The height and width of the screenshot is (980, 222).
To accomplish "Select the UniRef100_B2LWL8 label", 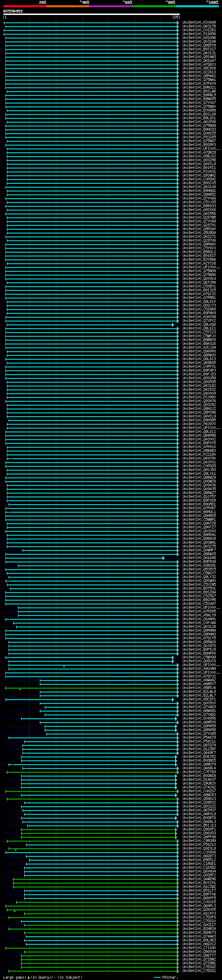I will 199,691.
